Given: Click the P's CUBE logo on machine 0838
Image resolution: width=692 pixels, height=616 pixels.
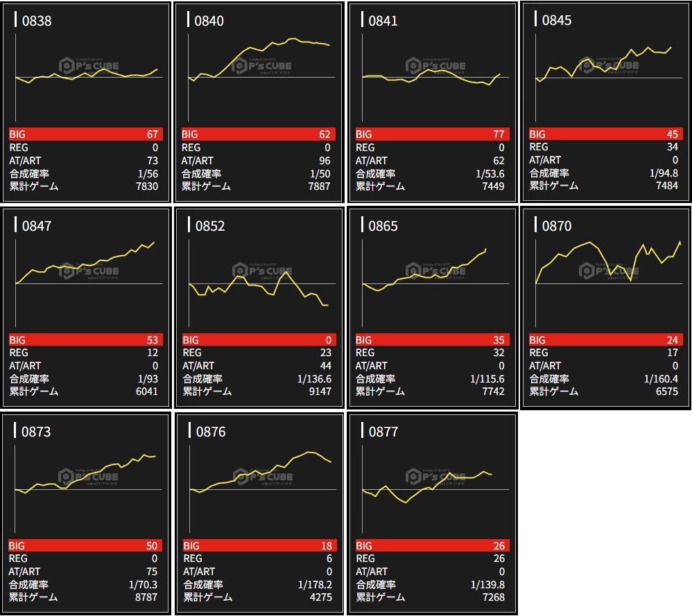Looking at the screenshot, I should (89, 67).
